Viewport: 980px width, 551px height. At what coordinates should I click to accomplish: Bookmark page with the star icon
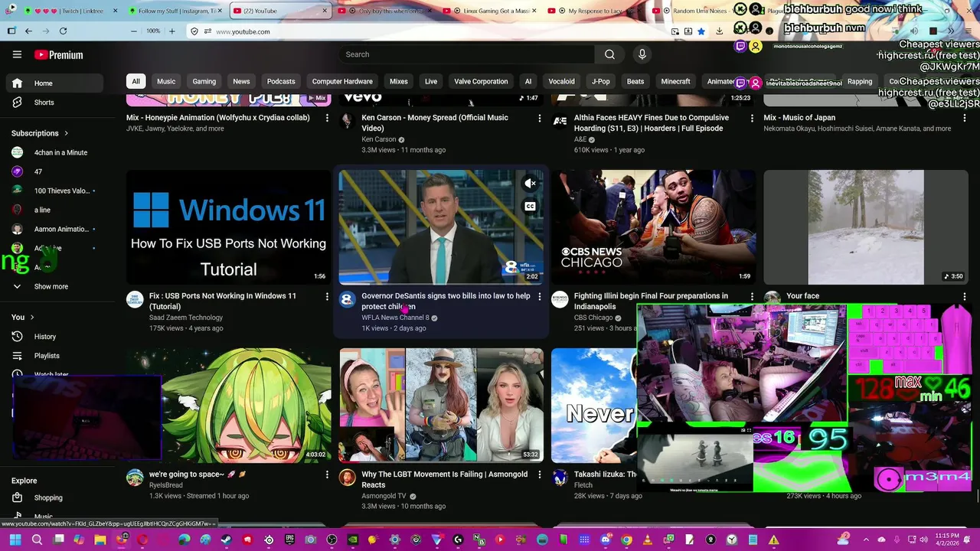(701, 31)
